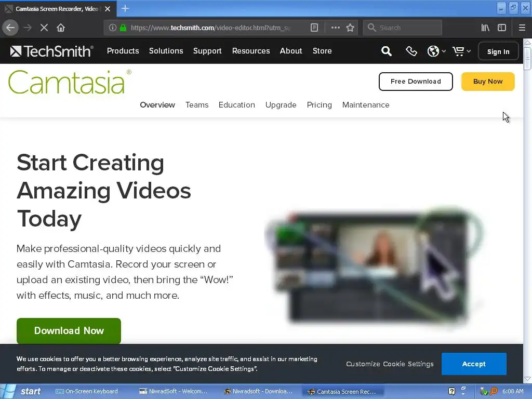This screenshot has height=399, width=532.
Task: Go back using the browser back arrow
Action: tap(10, 28)
